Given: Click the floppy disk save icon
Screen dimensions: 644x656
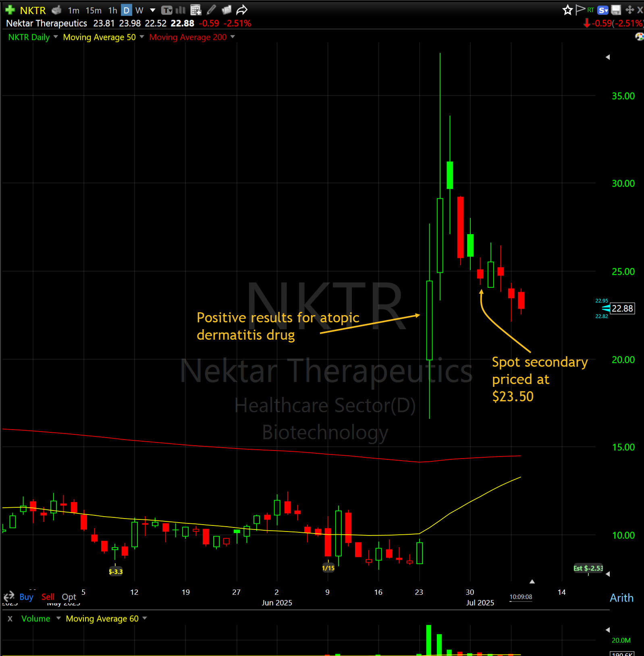Looking at the screenshot, I should (x=616, y=10).
